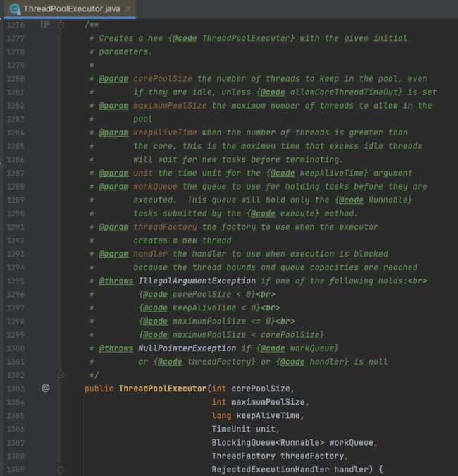
Task: Click @param tag before handler
Action: tap(113, 254)
